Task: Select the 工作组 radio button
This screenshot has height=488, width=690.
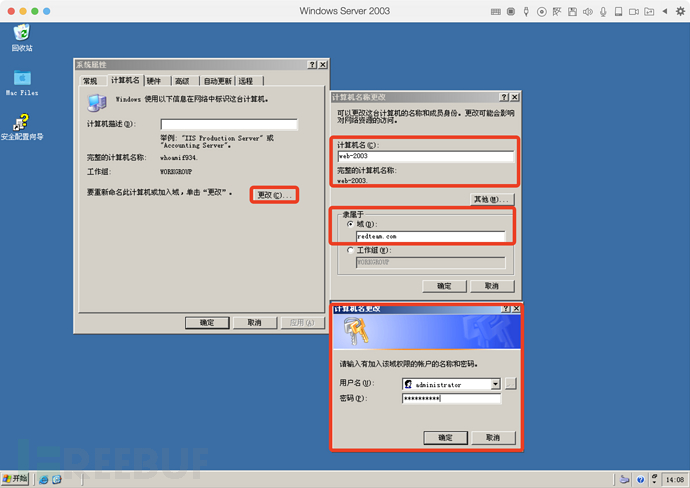Action: point(350,250)
